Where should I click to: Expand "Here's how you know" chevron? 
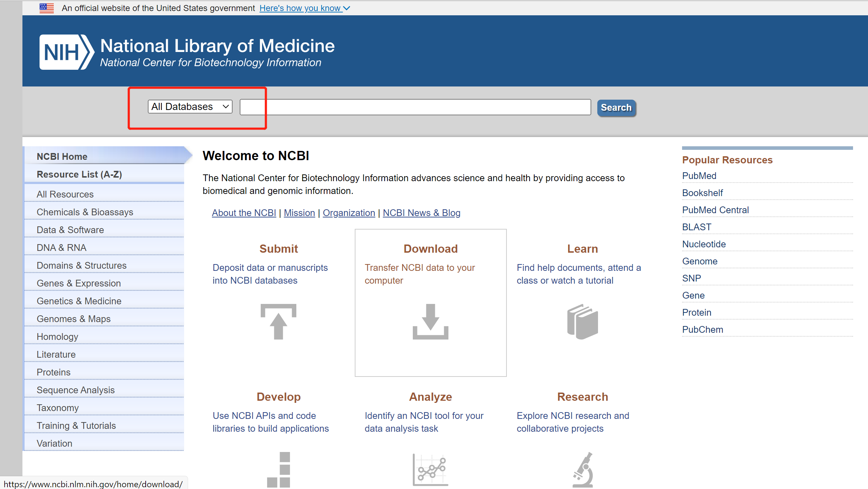(x=347, y=8)
